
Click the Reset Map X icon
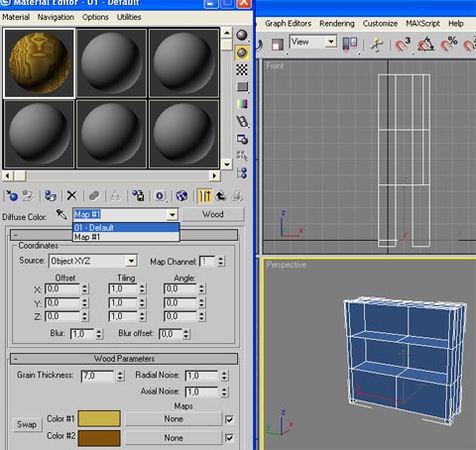click(x=71, y=195)
